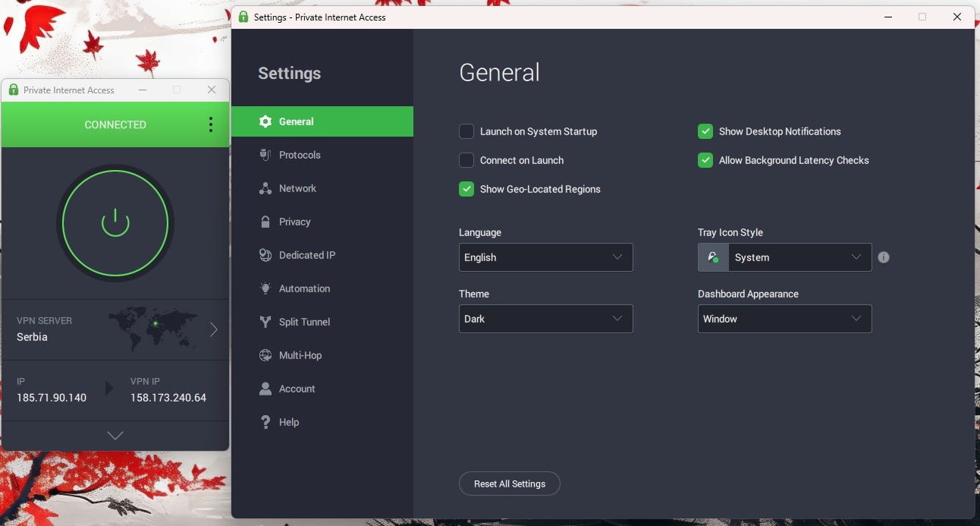Click the green power button to disconnect

(115, 222)
